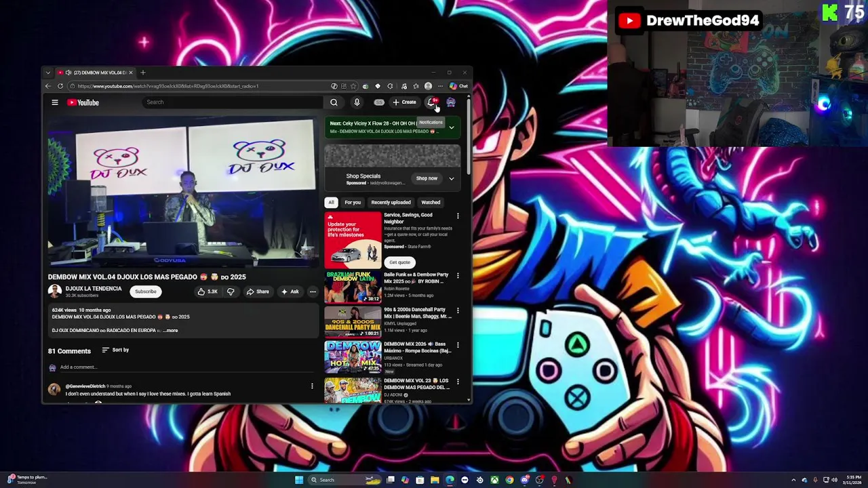Viewport: 868px width, 488px height.
Task: Select the For you filter chip
Action: (353, 202)
